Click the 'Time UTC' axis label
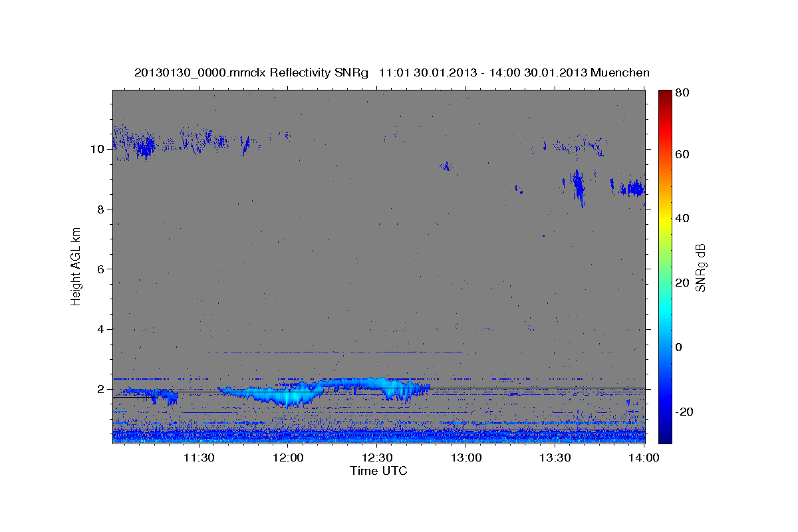The image size is (798, 532). [x=378, y=471]
